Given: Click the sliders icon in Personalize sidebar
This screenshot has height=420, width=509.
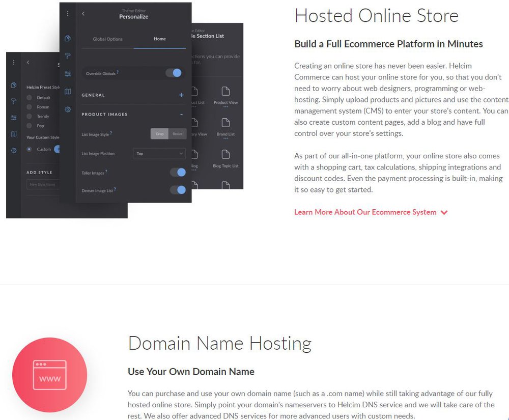Looking at the screenshot, I should pyautogui.click(x=68, y=74).
